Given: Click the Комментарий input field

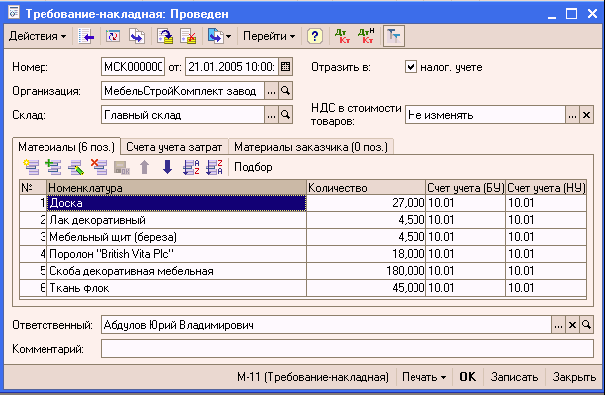Looking at the screenshot, I should pyautogui.click(x=347, y=349).
